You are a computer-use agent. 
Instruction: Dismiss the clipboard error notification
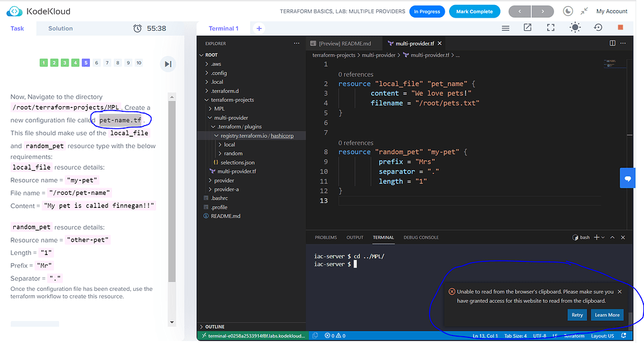(x=619, y=291)
